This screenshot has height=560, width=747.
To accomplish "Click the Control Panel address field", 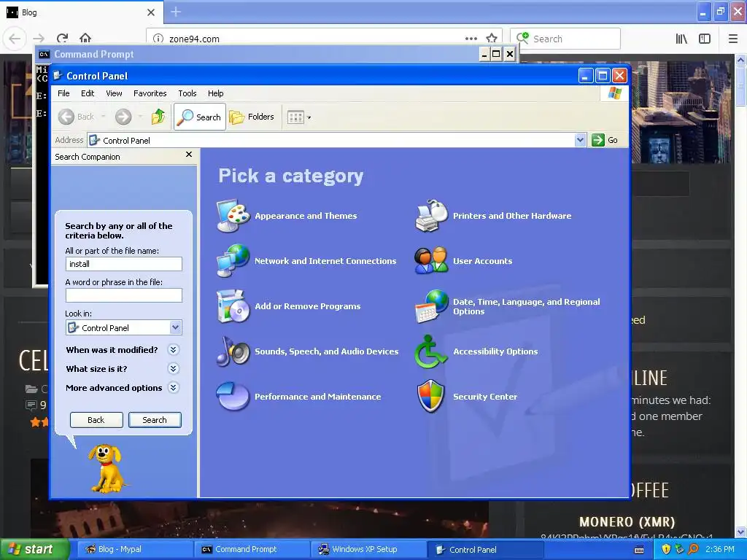I will coord(331,140).
